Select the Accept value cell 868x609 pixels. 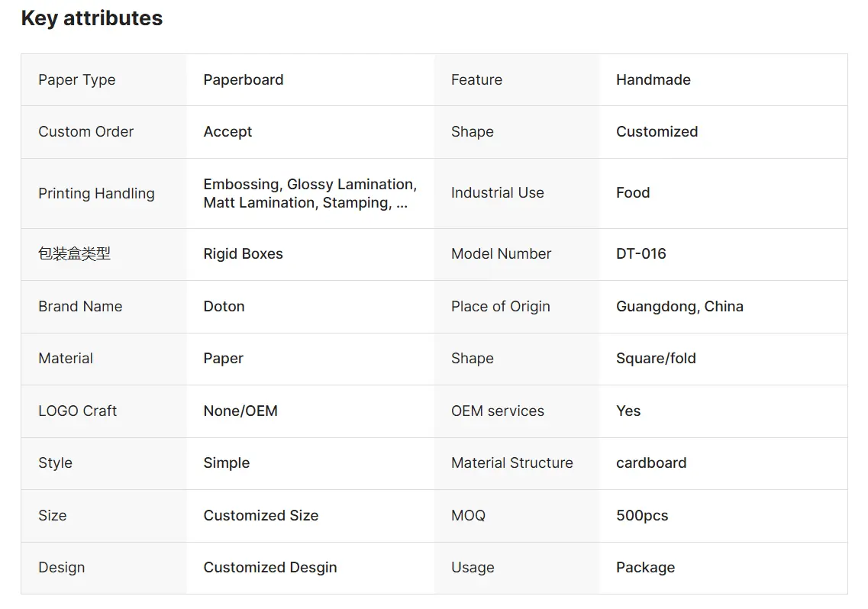(310, 132)
